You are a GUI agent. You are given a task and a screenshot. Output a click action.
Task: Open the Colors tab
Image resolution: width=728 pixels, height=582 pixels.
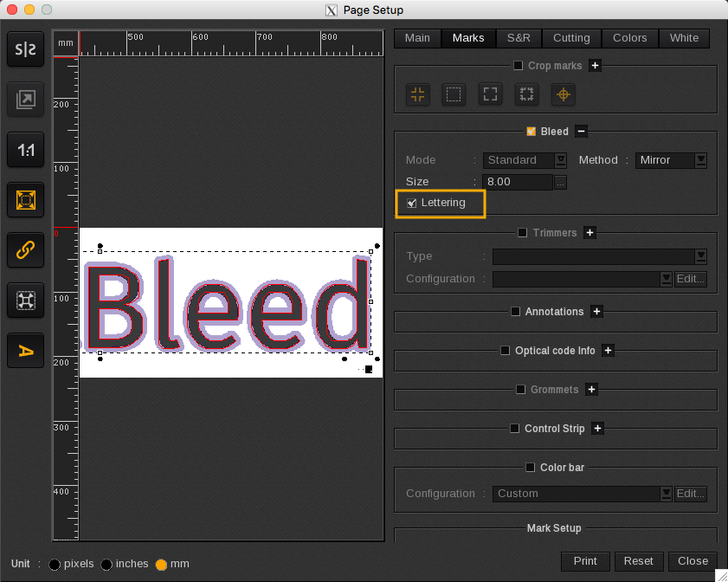coord(629,38)
